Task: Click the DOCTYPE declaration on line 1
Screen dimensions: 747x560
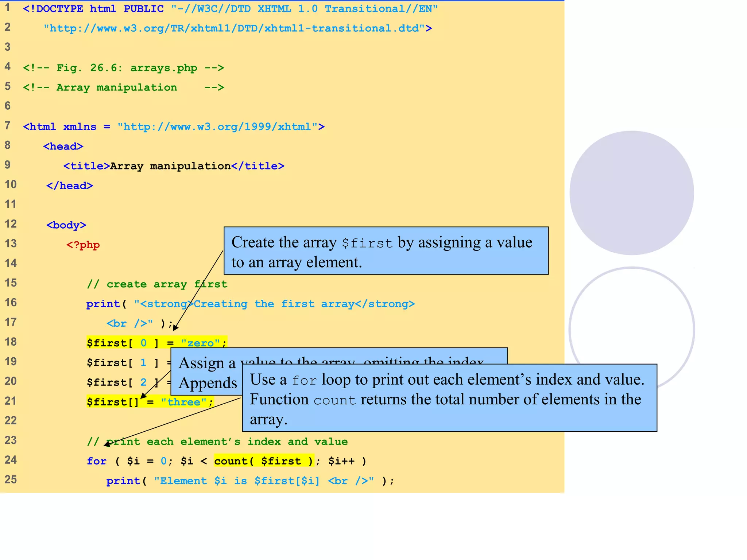Action: click(230, 9)
